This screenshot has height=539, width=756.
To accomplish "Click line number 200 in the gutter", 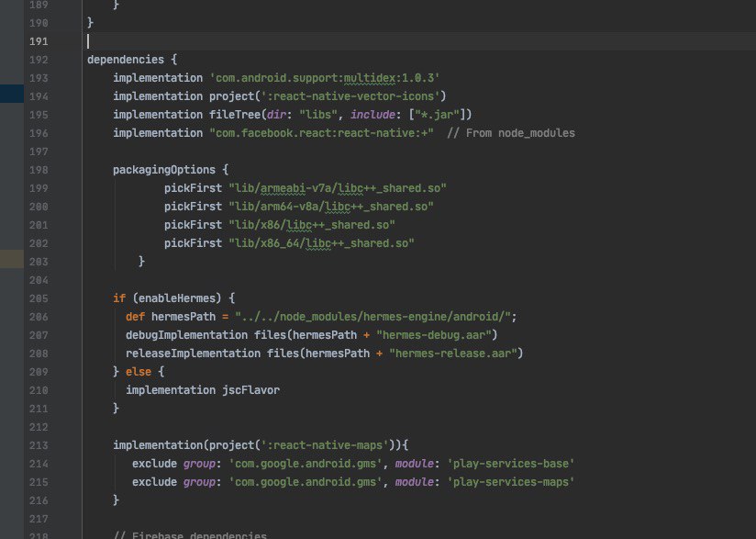I will (x=39, y=207).
